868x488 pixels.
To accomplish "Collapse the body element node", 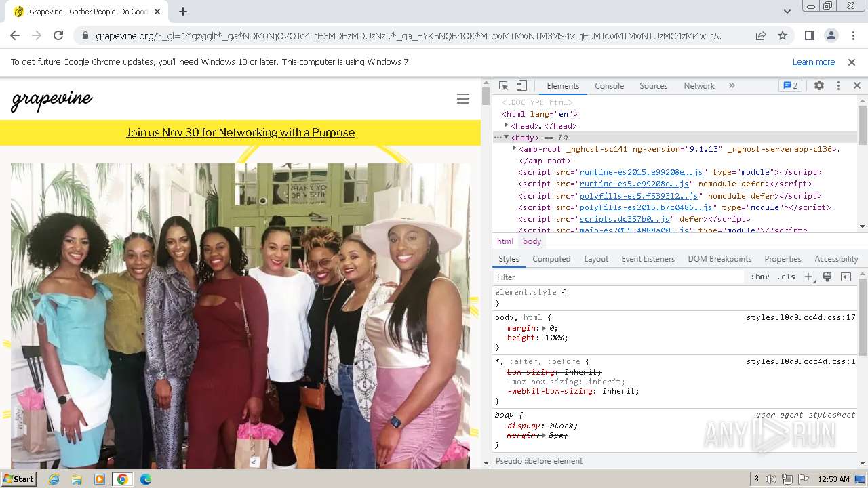I will click(x=506, y=138).
